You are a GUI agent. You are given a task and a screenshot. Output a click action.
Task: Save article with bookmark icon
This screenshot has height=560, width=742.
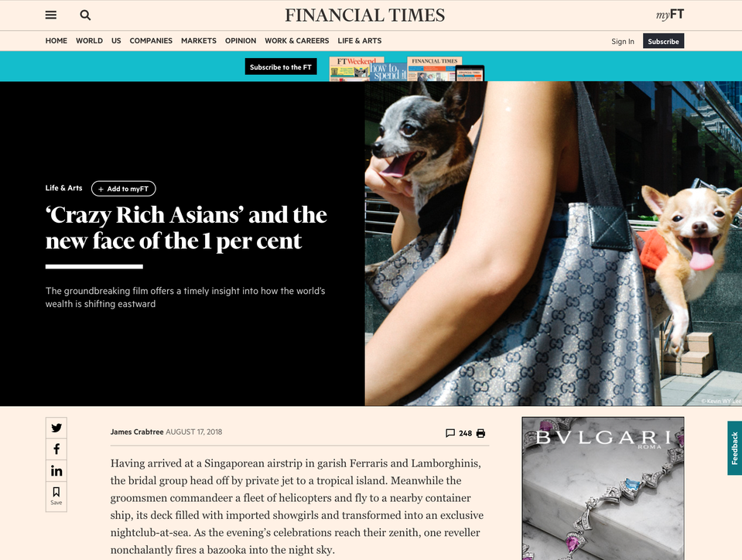tap(56, 496)
